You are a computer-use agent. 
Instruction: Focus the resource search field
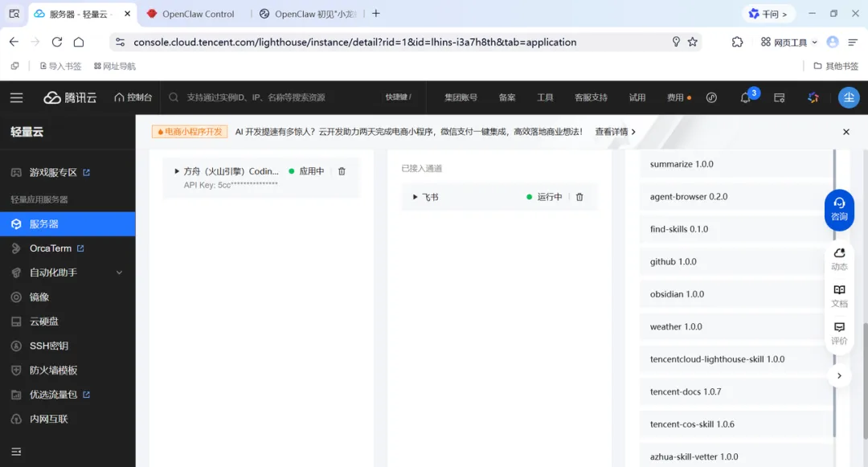(x=276, y=97)
